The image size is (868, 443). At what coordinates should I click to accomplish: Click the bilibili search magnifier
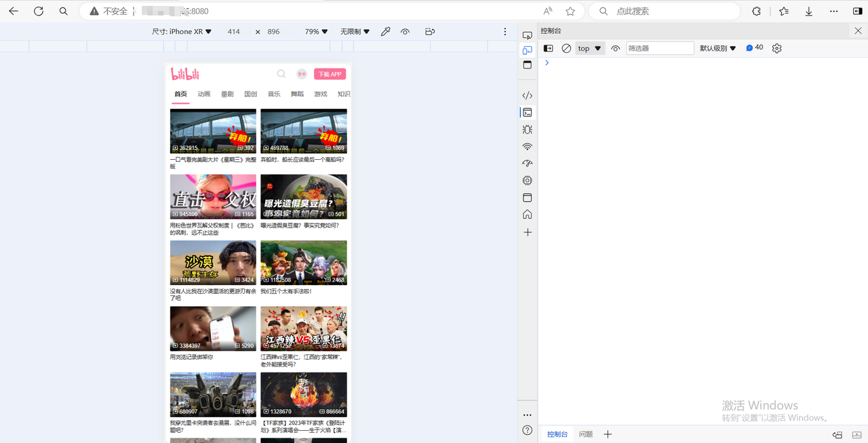coord(281,74)
